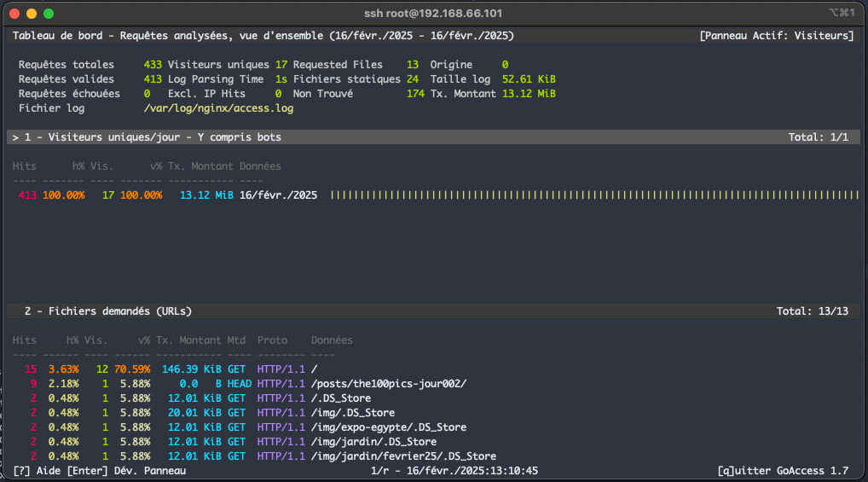Select the Panneau Actif: Visiteurs indicator
868x482 pixels.
tap(776, 36)
